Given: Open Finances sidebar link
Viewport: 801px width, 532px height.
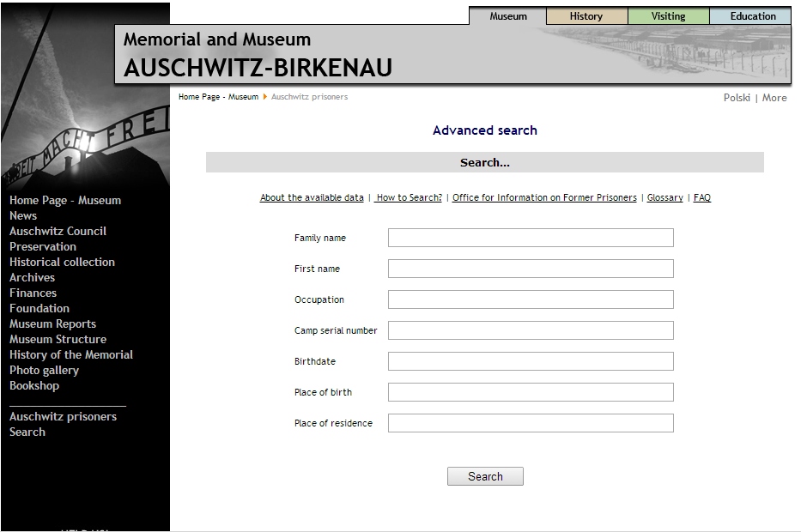Looking at the screenshot, I should click(33, 293).
